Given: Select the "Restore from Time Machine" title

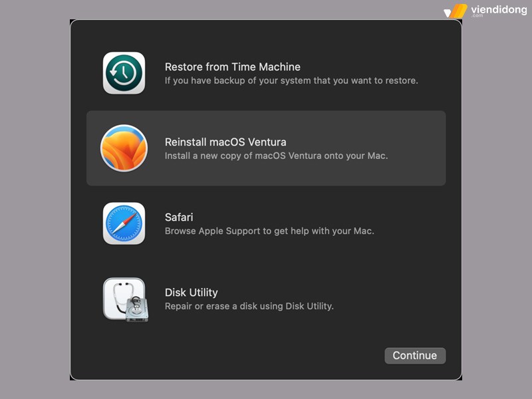Looking at the screenshot, I should pyautogui.click(x=232, y=67).
